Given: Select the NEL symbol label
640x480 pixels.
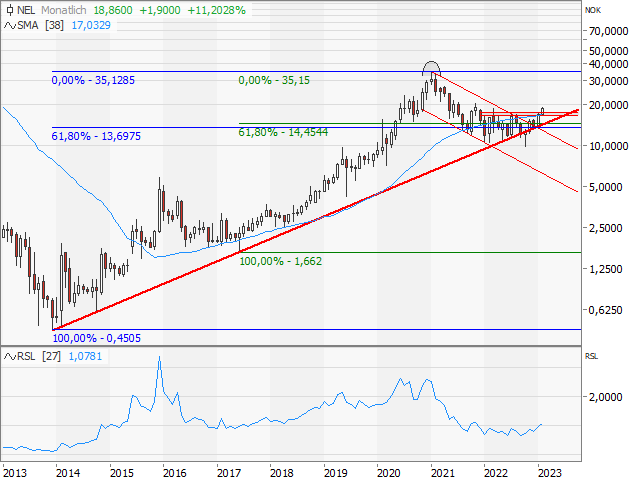Looking at the screenshot, I should tap(26, 10).
